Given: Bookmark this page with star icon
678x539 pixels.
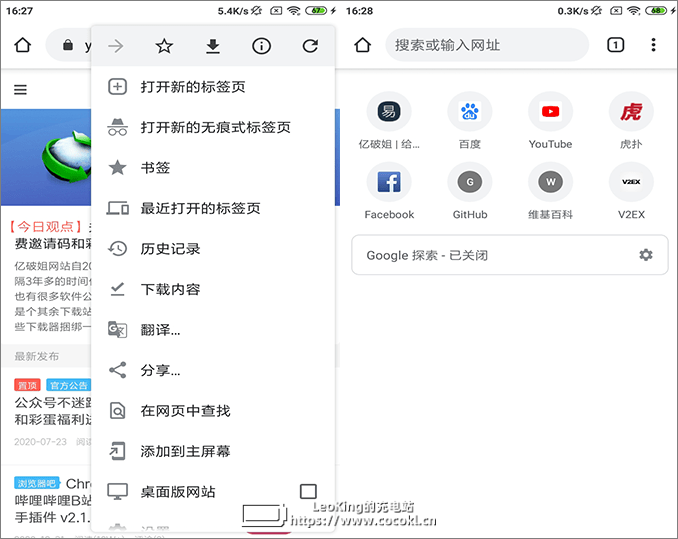Looking at the screenshot, I should tap(164, 46).
